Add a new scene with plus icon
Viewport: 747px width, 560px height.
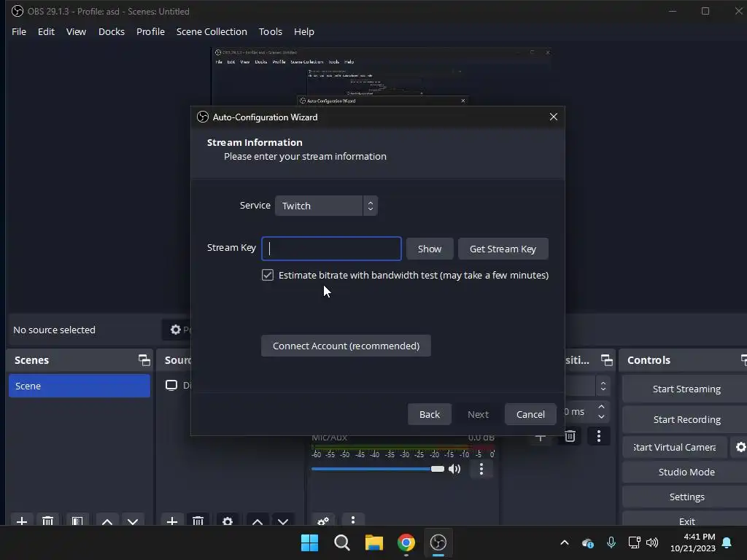click(x=21, y=521)
